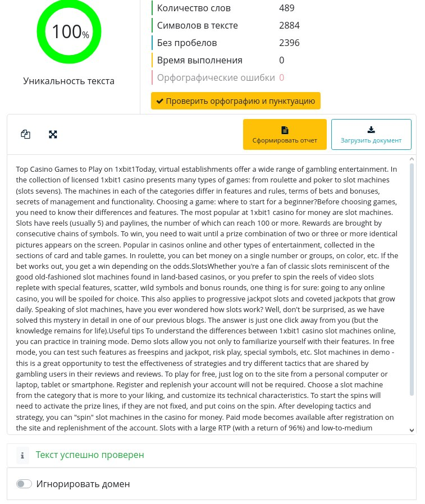Image resolution: width=425 pixels, height=504 pixels.
Task: Copy the checked text with the copy icon
Action: pyautogui.click(x=25, y=134)
